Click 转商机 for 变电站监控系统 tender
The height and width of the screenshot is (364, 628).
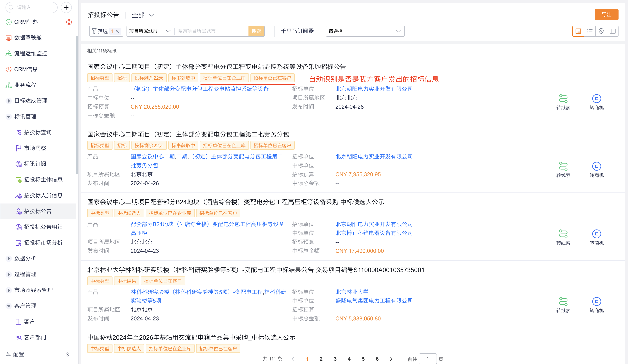coord(597,102)
